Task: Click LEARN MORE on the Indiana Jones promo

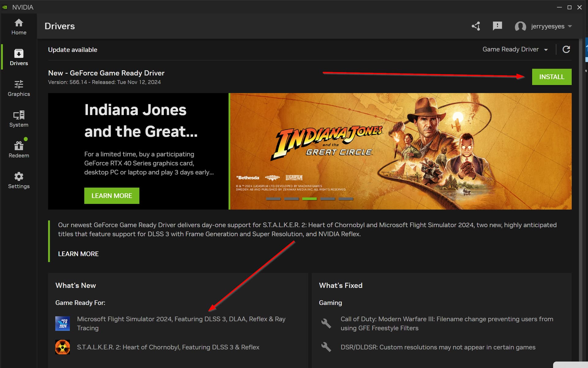Action: point(111,195)
